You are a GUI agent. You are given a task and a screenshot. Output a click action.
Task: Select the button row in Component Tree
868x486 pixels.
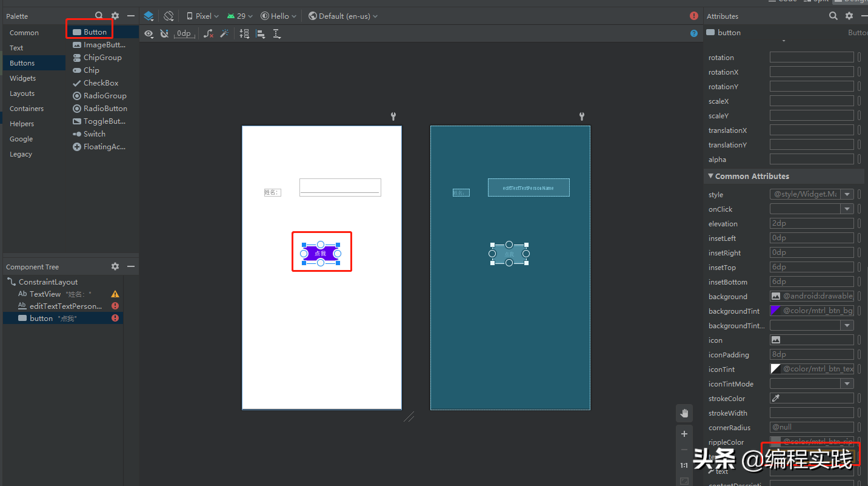coord(63,319)
